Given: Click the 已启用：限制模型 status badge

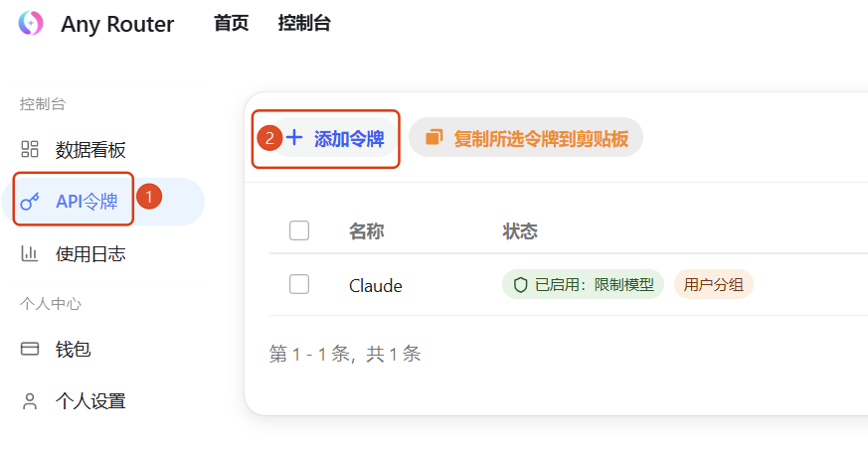Looking at the screenshot, I should coord(583,284).
